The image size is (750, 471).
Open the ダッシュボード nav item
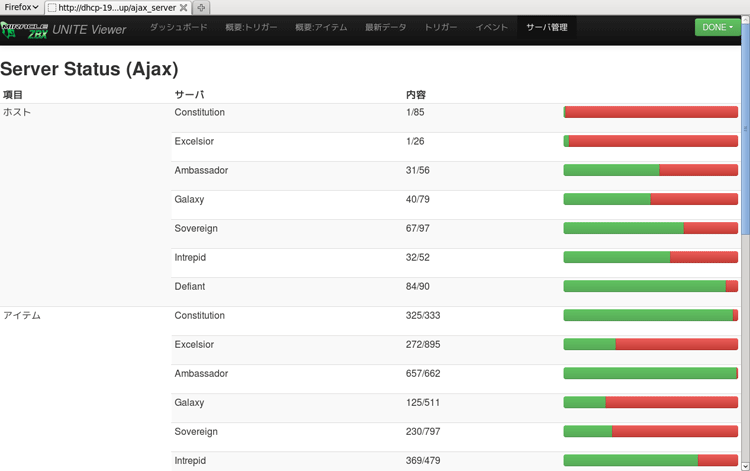coord(178,28)
